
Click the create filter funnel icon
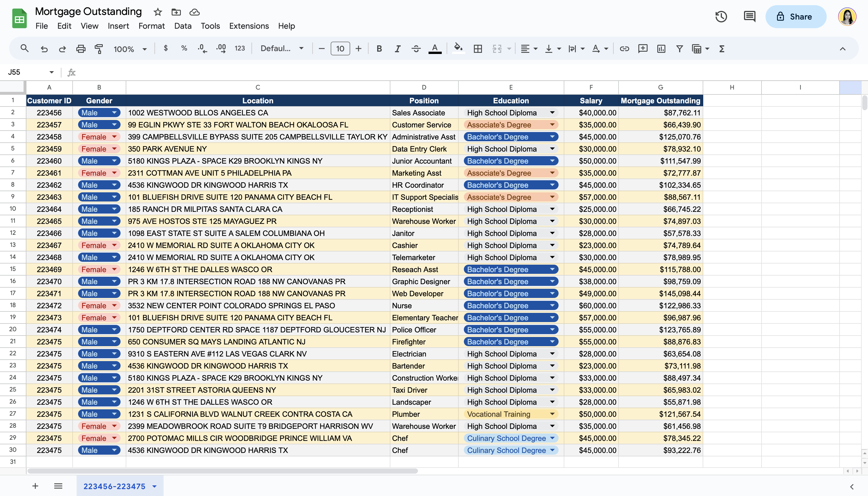click(x=679, y=49)
